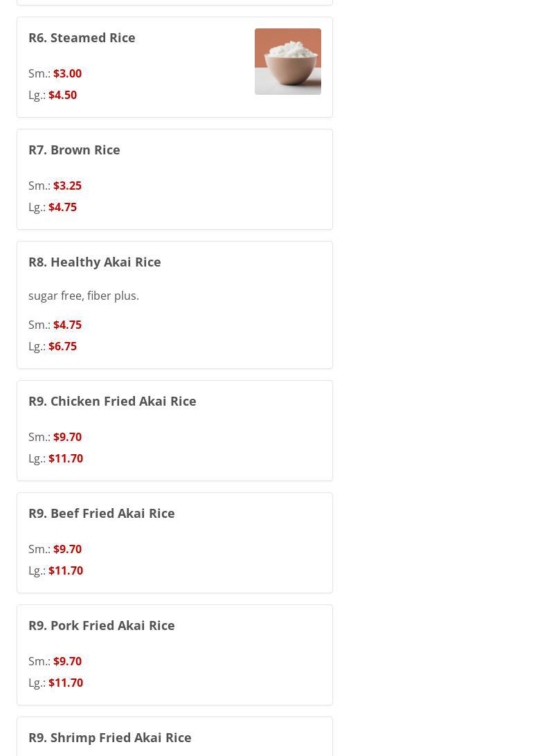Pick large Brown Rice at $4.75

[62, 207]
